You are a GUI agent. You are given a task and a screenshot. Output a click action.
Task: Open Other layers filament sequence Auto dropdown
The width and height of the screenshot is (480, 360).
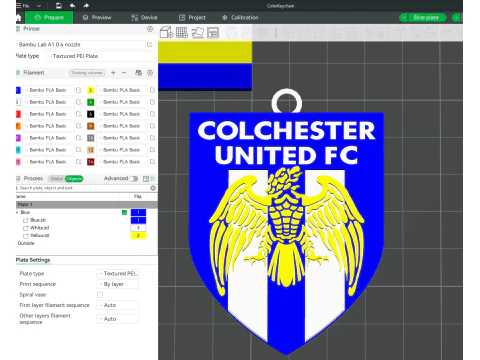[x=117, y=319]
